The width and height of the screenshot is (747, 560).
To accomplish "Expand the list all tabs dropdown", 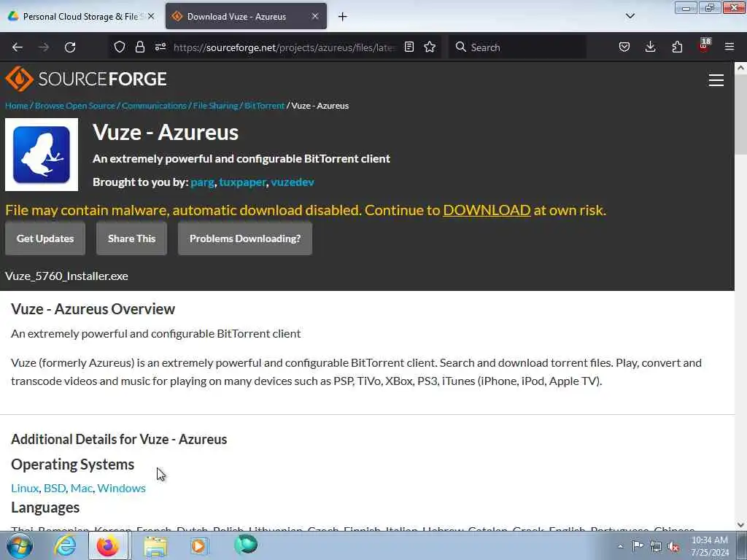I will click(630, 16).
